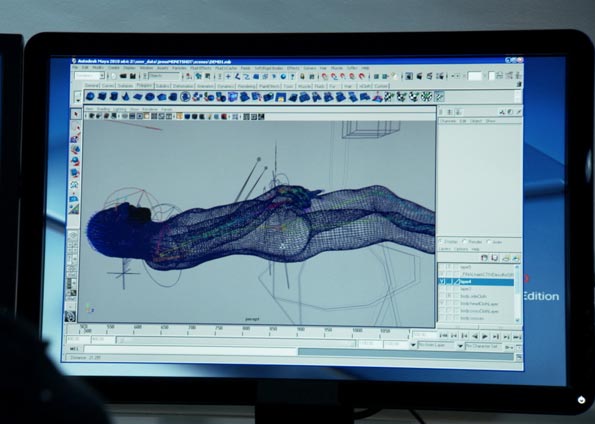Jump to the start of the playback range
Viewport: 595px width, 424px height.
tap(443, 335)
